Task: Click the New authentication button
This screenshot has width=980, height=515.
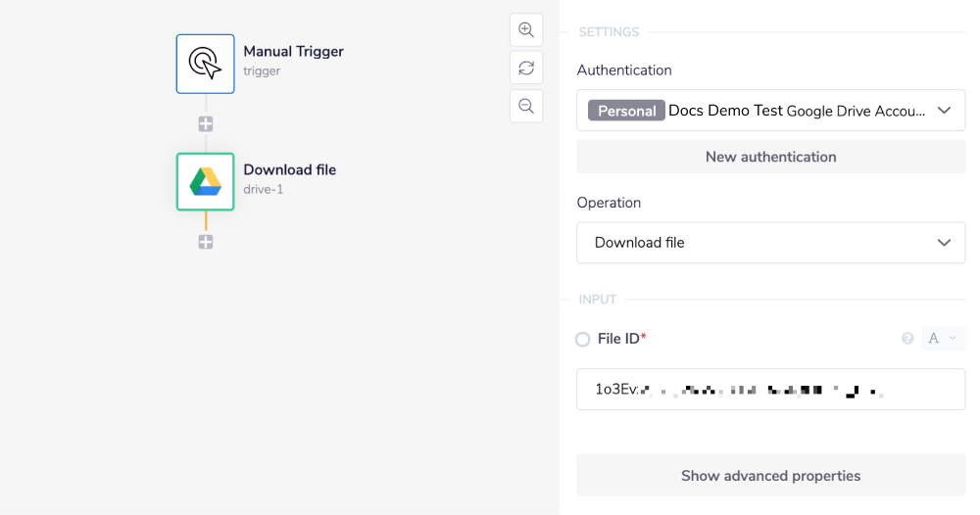Action: coord(770,157)
